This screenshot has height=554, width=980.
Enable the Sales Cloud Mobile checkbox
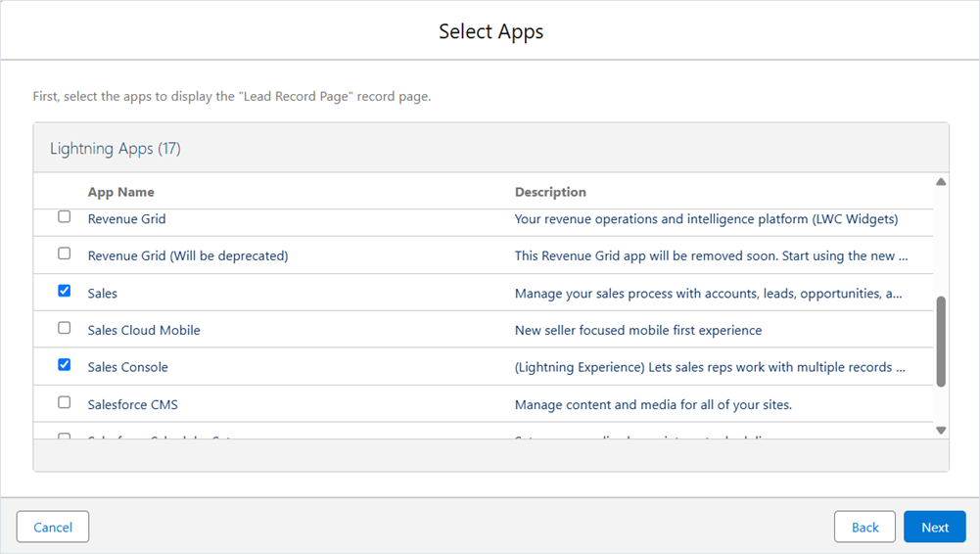tap(65, 328)
